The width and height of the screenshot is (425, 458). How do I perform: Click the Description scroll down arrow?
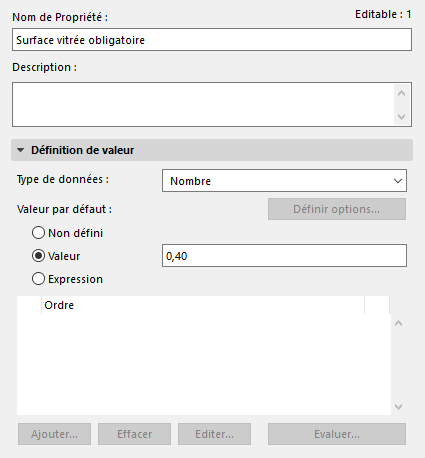click(x=401, y=117)
